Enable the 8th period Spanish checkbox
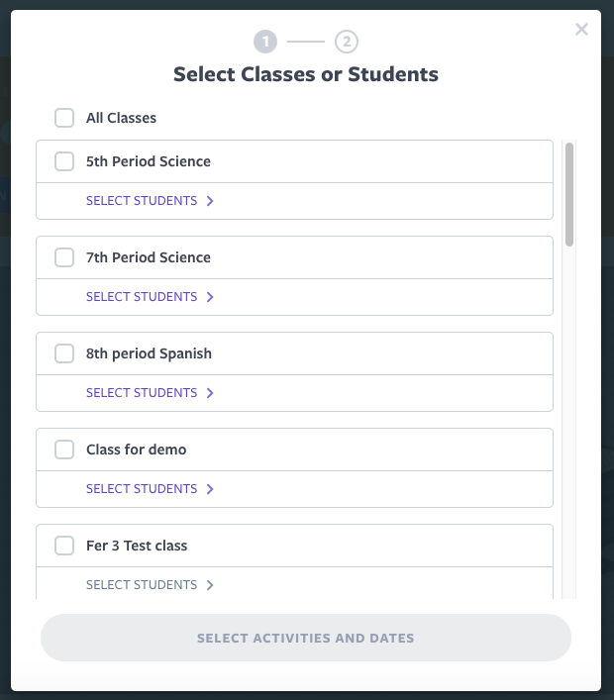Viewport: 614px width, 700px height. (64, 353)
